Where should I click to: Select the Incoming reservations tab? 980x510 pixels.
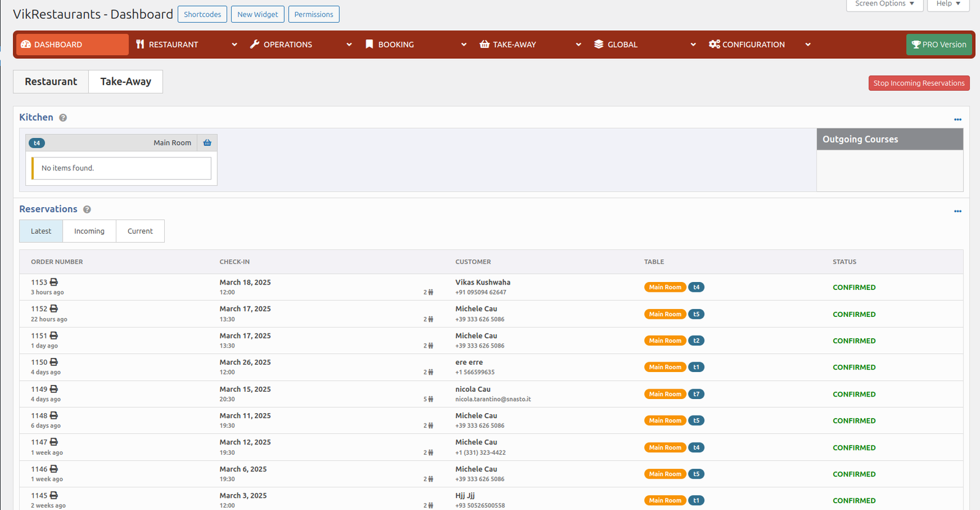coord(89,231)
